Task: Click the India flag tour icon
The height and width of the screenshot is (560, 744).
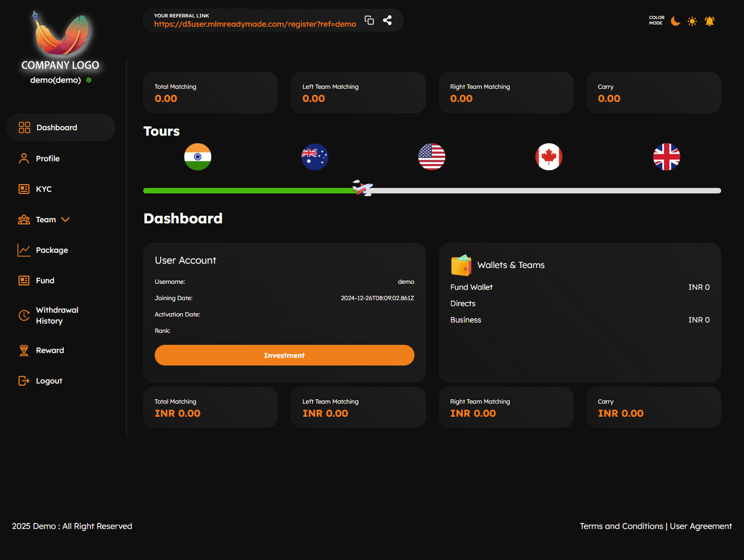Action: pyautogui.click(x=198, y=157)
